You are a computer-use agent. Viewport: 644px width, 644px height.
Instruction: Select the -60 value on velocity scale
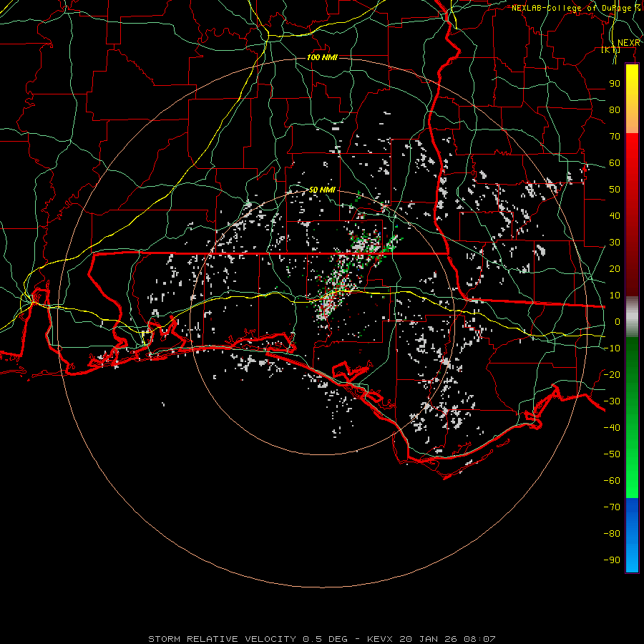612,481
